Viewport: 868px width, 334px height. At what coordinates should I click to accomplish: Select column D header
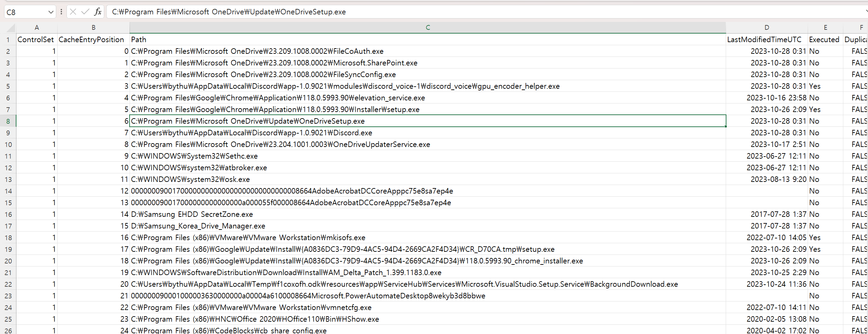pos(767,28)
